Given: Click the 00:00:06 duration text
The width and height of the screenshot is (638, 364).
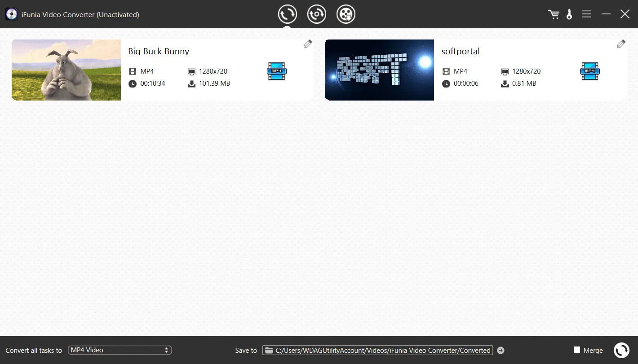Looking at the screenshot, I should tap(466, 83).
